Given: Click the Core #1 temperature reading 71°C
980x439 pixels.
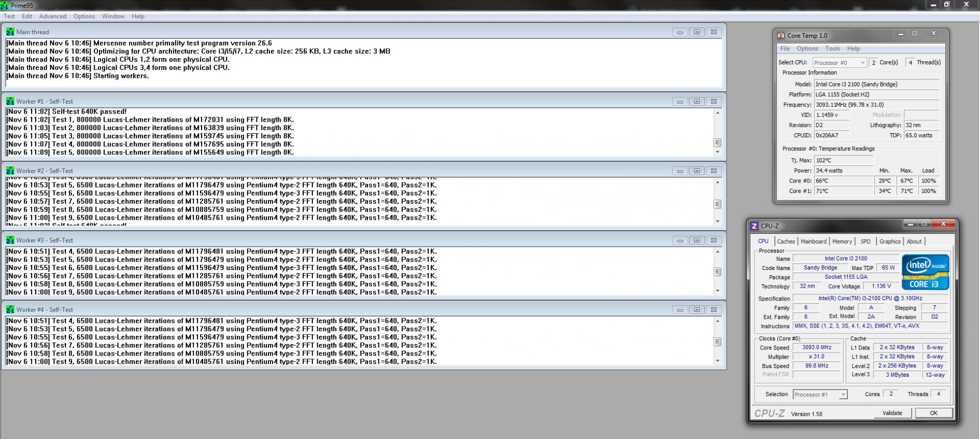Looking at the screenshot, I should [843, 191].
